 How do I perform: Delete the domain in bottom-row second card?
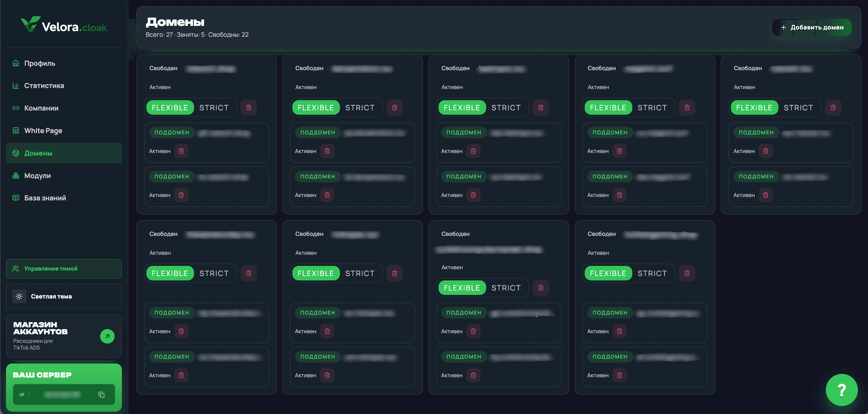(395, 273)
